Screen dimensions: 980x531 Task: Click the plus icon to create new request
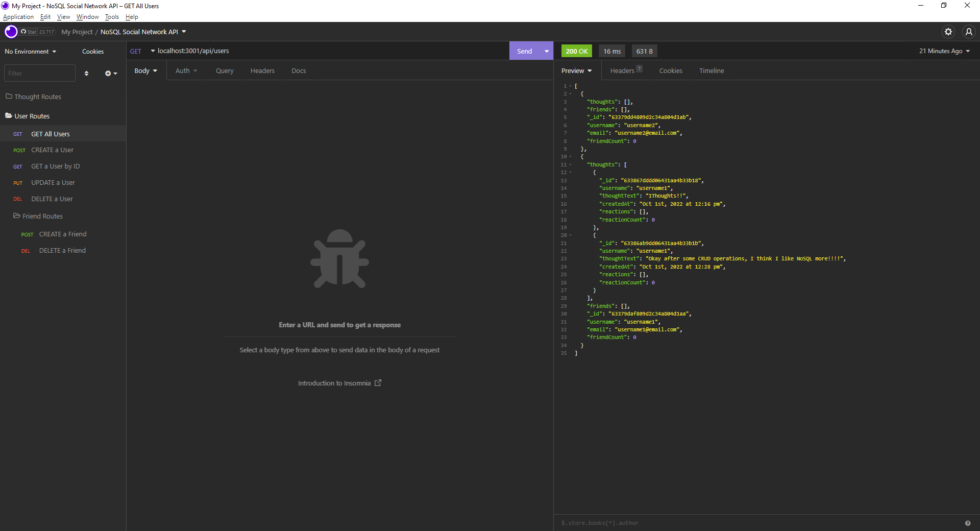coord(108,73)
